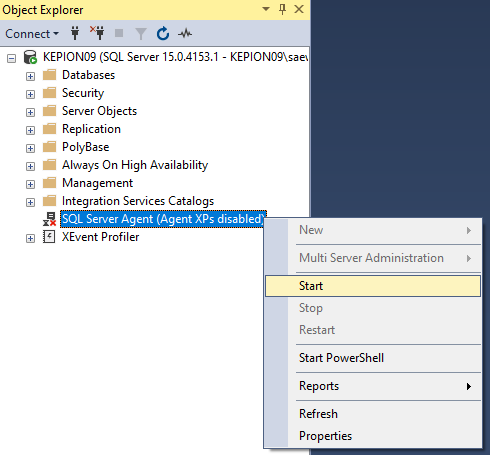Click the KEPION09 server database icon
Viewport: 490px width, 455px height.
click(x=30, y=57)
